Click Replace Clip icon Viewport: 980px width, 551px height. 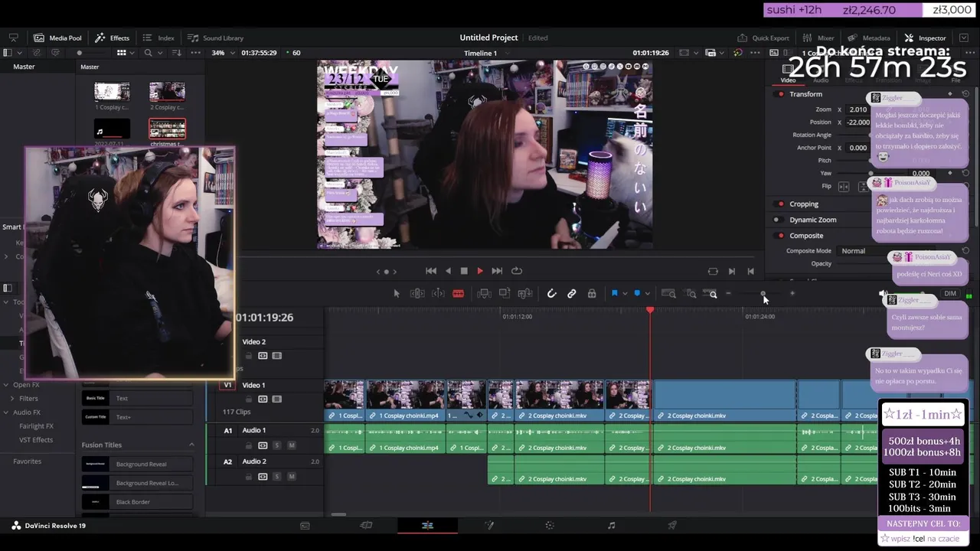525,294
